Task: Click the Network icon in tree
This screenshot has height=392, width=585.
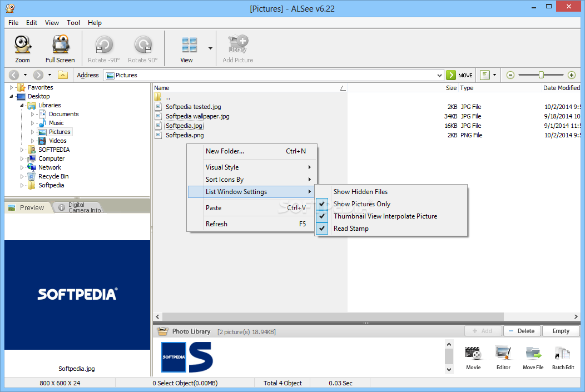Action: pos(32,167)
